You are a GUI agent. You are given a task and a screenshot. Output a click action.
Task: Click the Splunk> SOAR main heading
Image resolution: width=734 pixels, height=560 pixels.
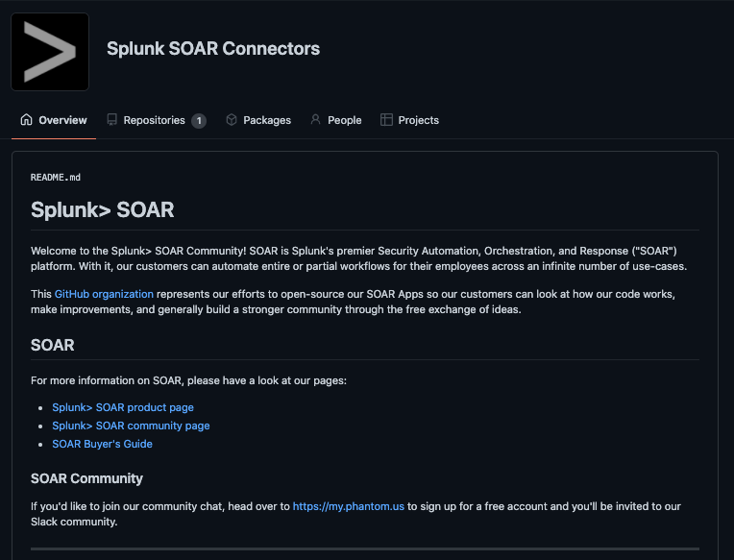tap(102, 209)
